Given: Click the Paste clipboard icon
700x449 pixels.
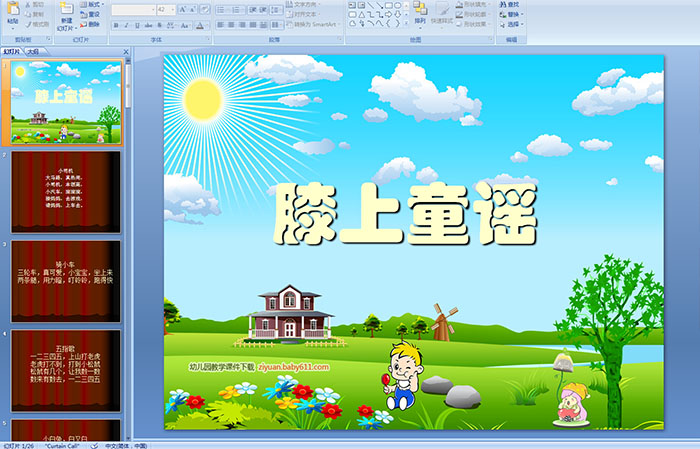Looking at the screenshot, I should coord(13,8).
